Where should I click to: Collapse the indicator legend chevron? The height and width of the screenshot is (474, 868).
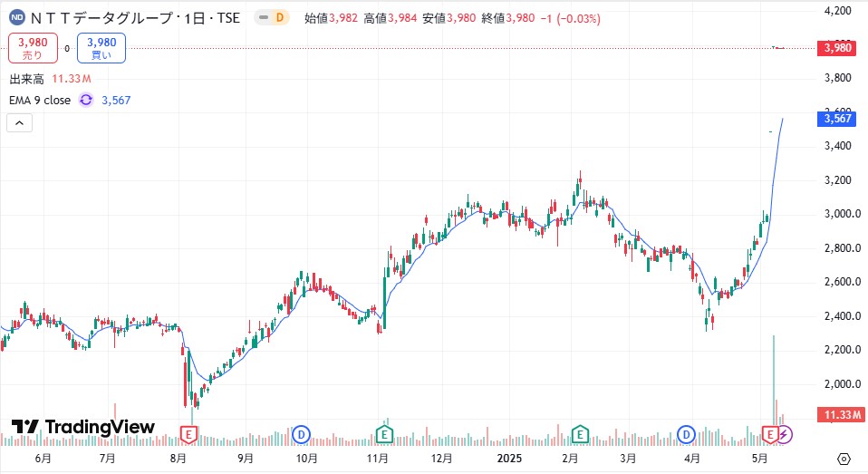pyautogui.click(x=19, y=123)
